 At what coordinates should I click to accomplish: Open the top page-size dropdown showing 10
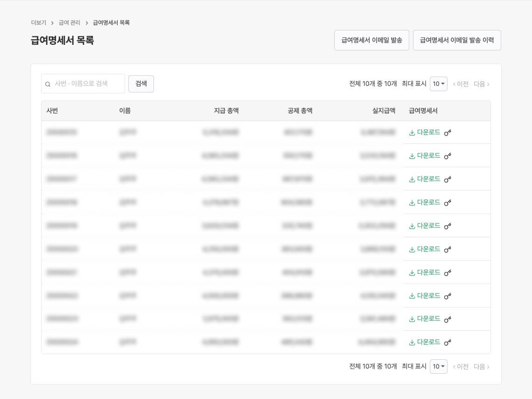438,84
